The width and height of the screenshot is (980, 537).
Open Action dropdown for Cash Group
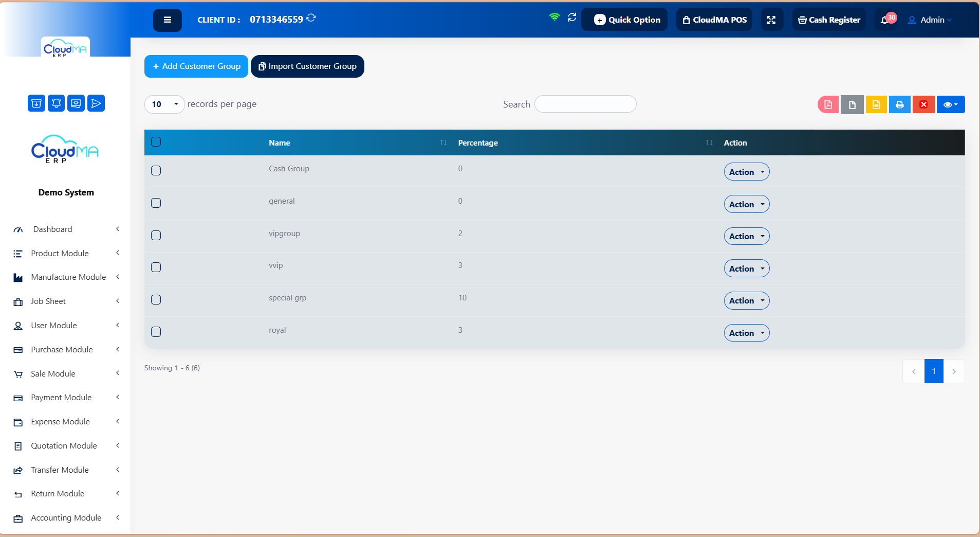point(747,172)
